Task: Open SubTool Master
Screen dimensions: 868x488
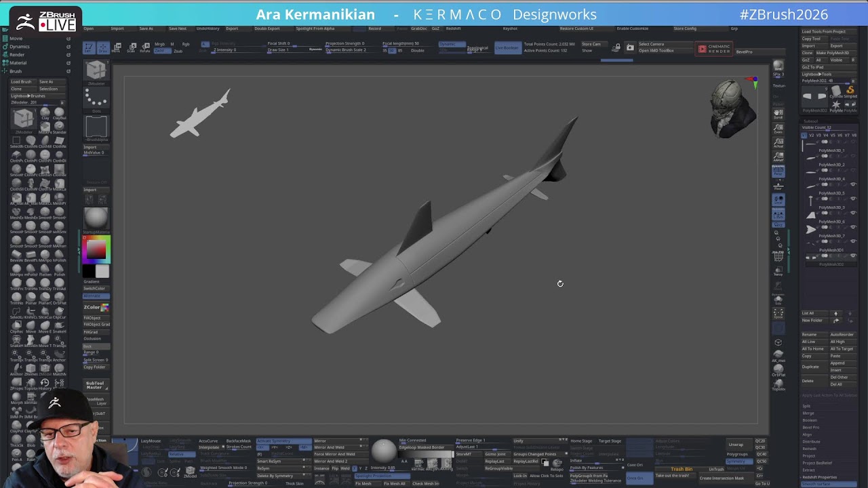Action: click(95, 386)
